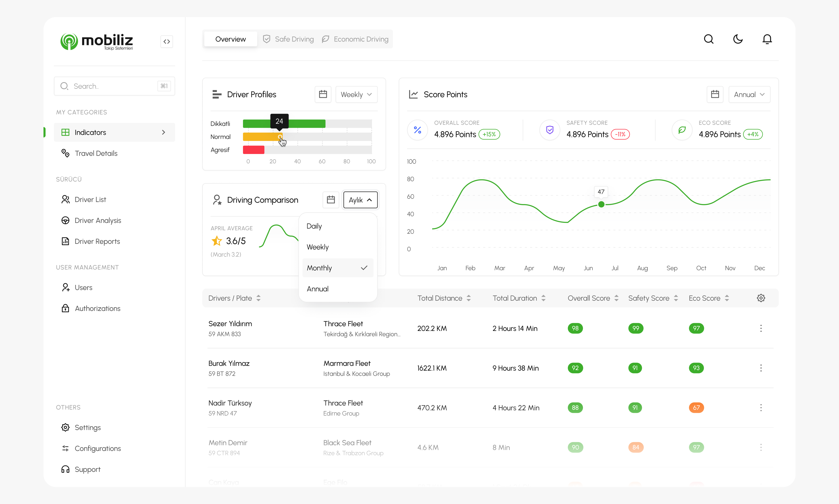Open the Weekly dropdown on Driver Profiles
Screen dimensions: 839x504
coord(356,94)
